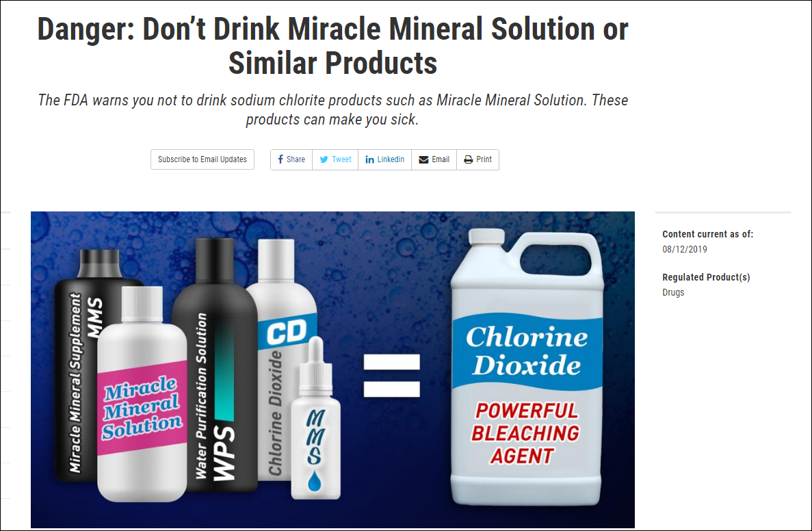Click the Drugs regulated product text
Screen dimensions: 812x531
pyautogui.click(x=673, y=292)
